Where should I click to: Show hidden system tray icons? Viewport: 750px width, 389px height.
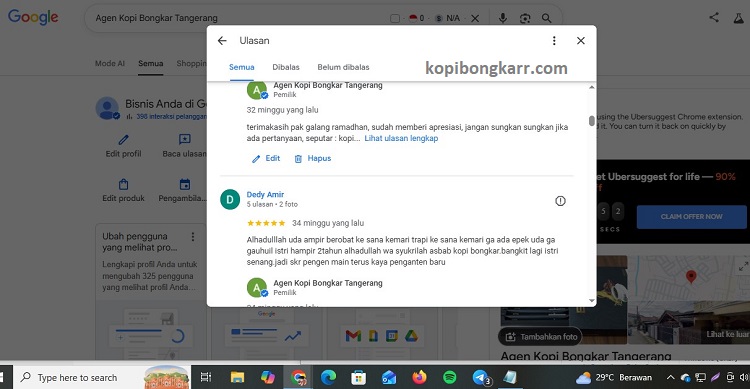point(670,378)
